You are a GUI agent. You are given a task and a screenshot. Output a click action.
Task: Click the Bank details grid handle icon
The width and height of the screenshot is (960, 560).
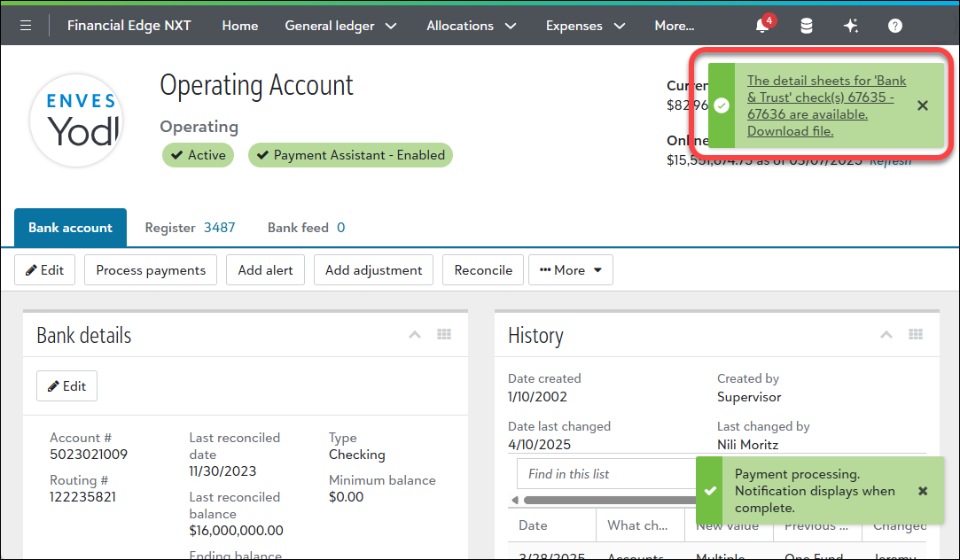click(x=444, y=334)
